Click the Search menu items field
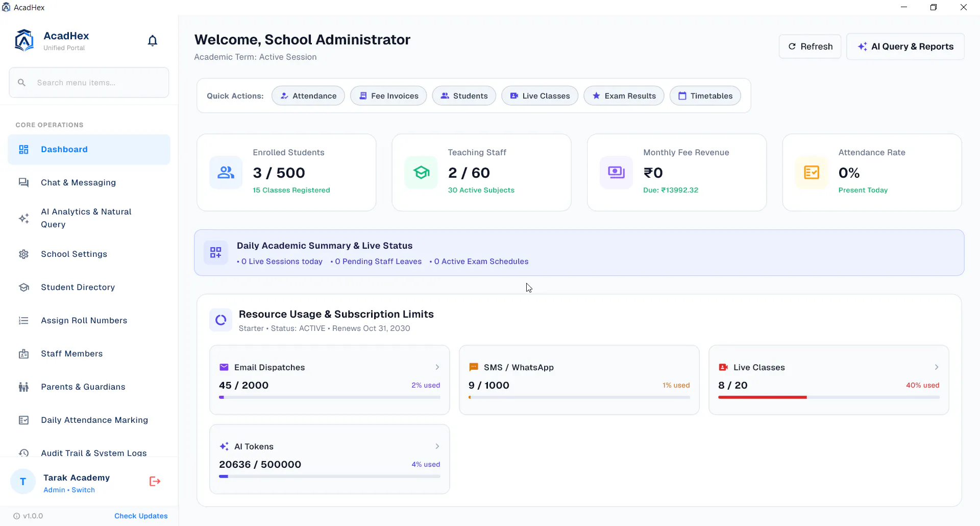The image size is (980, 526). (89, 83)
